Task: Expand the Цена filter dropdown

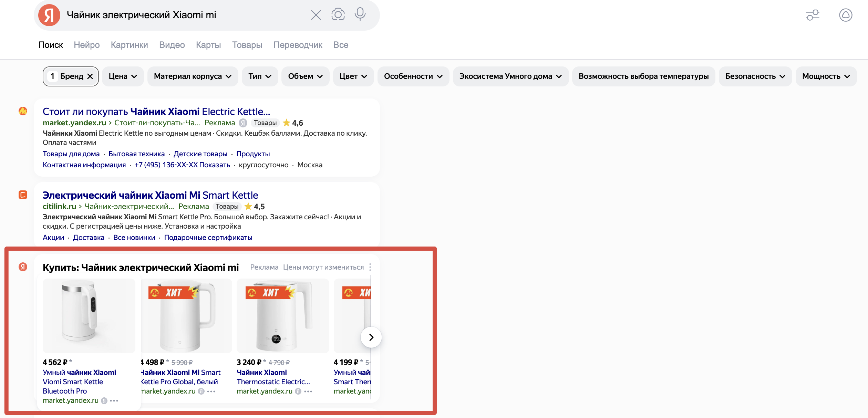Action: 123,76
